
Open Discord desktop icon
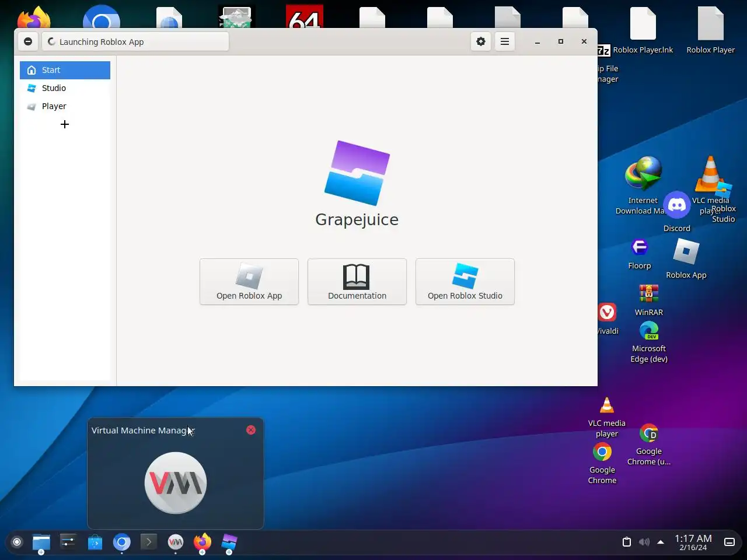click(x=677, y=211)
